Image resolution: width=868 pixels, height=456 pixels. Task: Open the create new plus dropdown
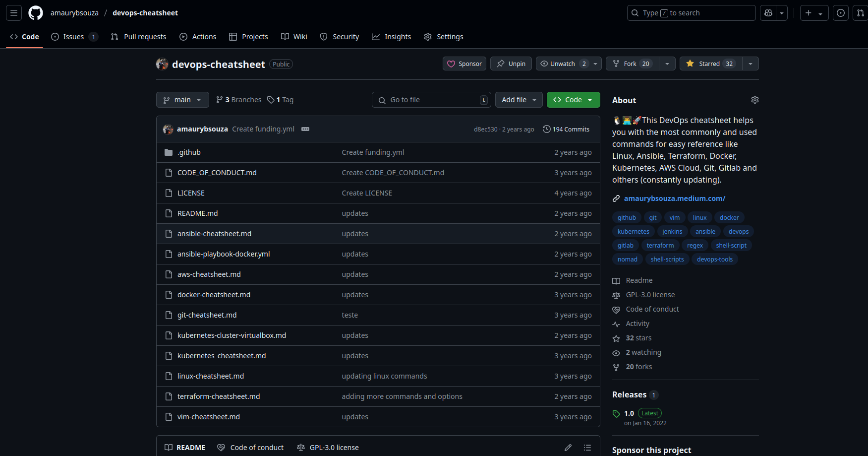pyautogui.click(x=814, y=13)
